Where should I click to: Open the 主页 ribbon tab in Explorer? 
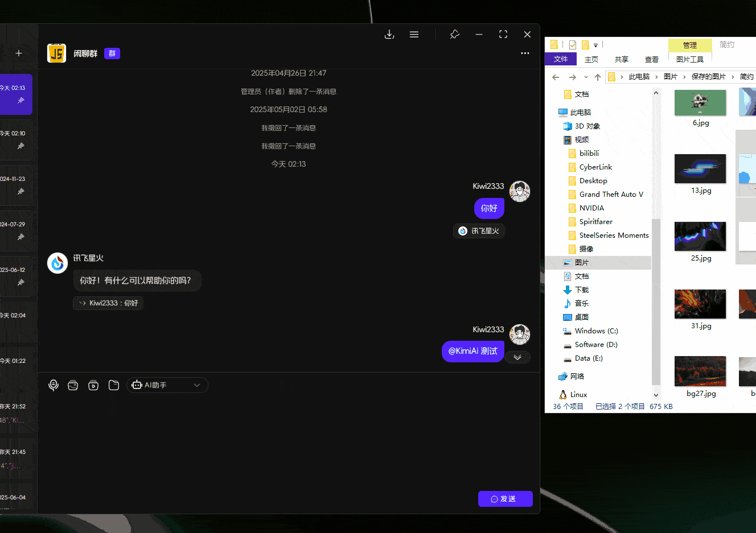pyautogui.click(x=591, y=59)
